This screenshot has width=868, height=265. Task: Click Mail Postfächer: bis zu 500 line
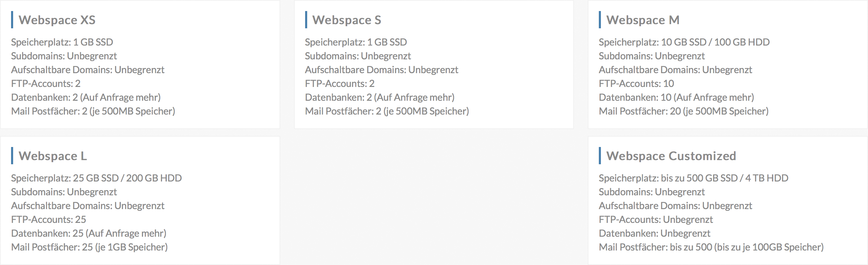pyautogui.click(x=711, y=247)
